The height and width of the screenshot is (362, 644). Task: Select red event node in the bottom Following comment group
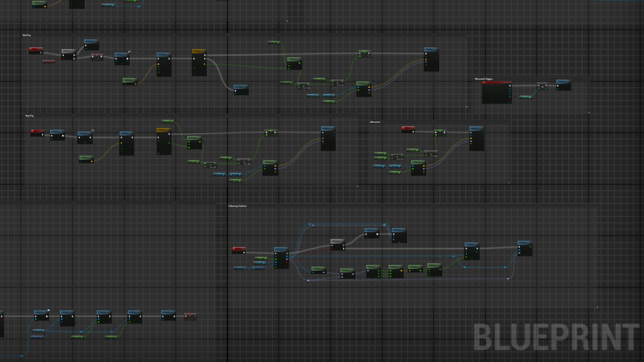click(239, 250)
